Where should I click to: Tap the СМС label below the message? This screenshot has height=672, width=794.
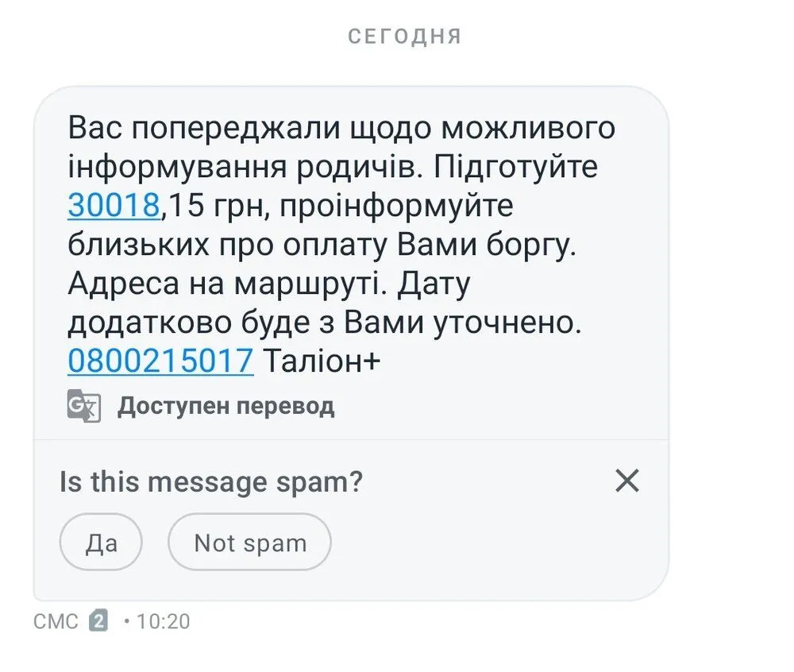tap(56, 621)
